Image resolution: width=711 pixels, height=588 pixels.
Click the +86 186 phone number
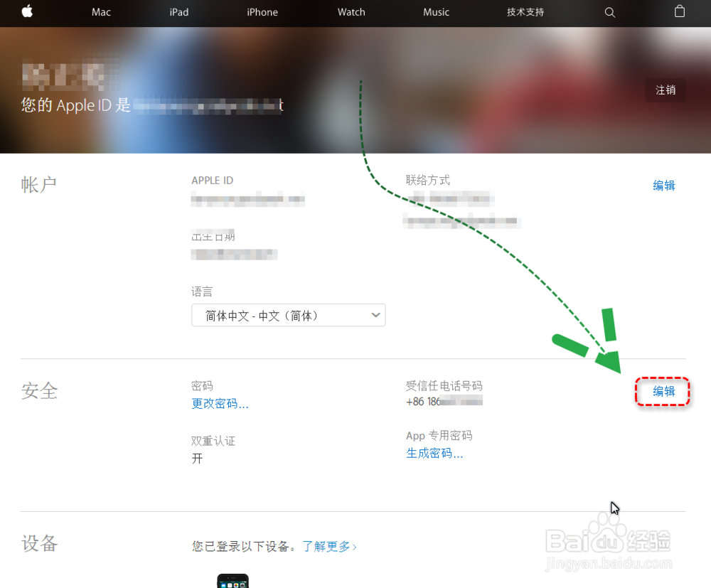click(x=444, y=401)
